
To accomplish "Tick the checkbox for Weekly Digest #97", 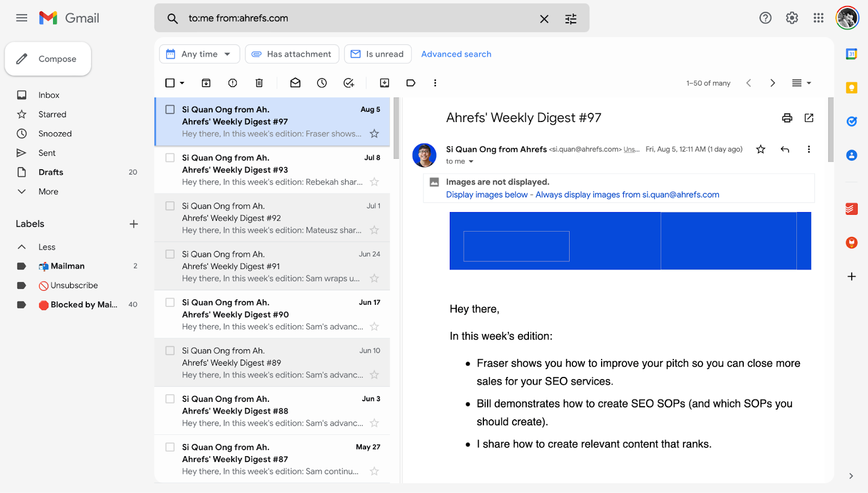I will (170, 110).
